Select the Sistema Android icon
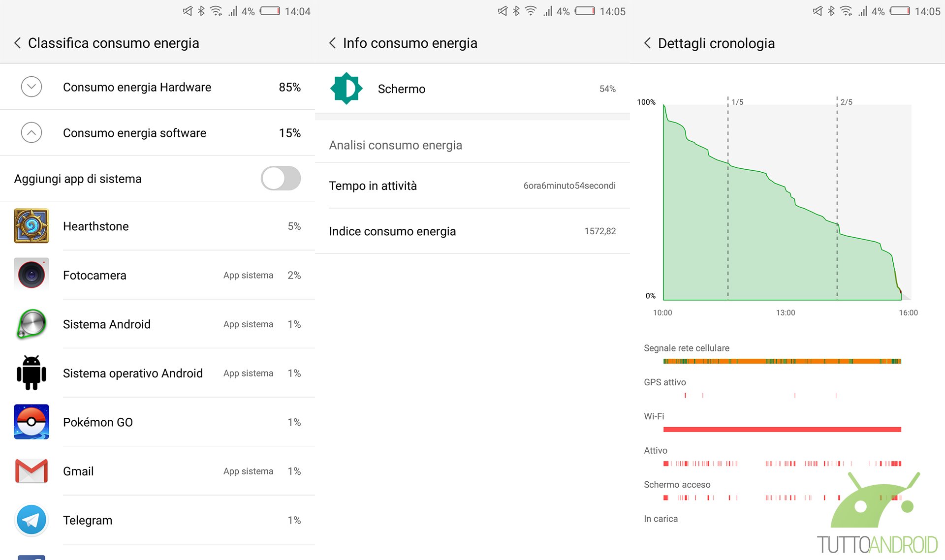 point(31,324)
